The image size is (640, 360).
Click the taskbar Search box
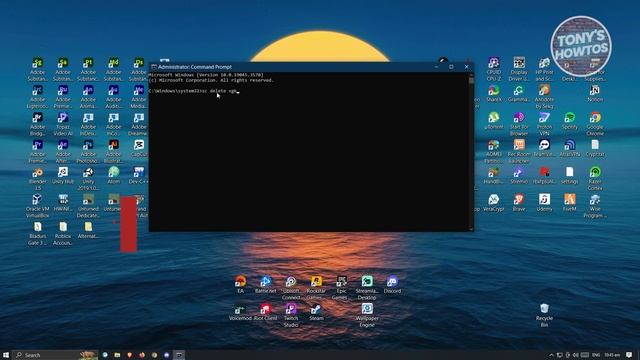tap(56, 355)
